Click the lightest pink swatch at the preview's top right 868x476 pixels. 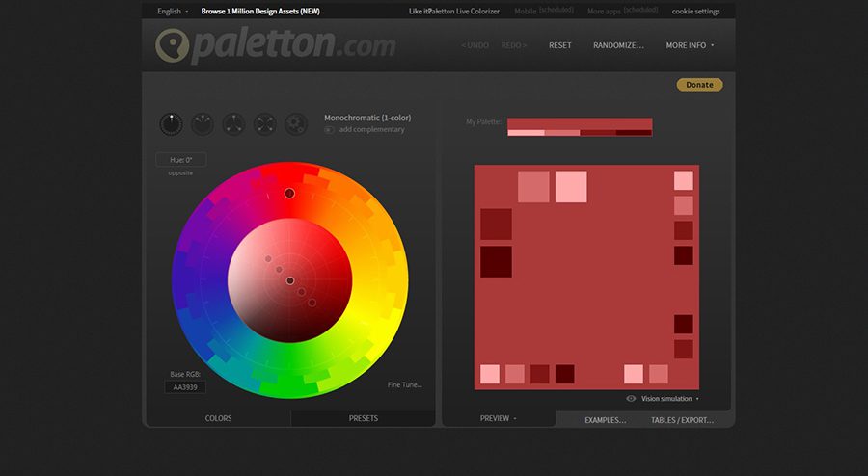pyautogui.click(x=683, y=180)
